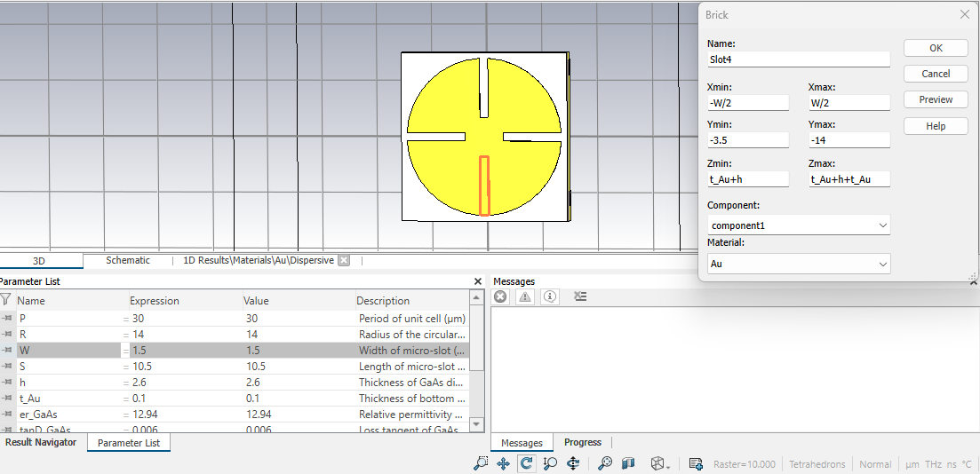This screenshot has height=474, width=980.
Task: Click the new mesh/properties icon before Raster
Action: (696, 464)
